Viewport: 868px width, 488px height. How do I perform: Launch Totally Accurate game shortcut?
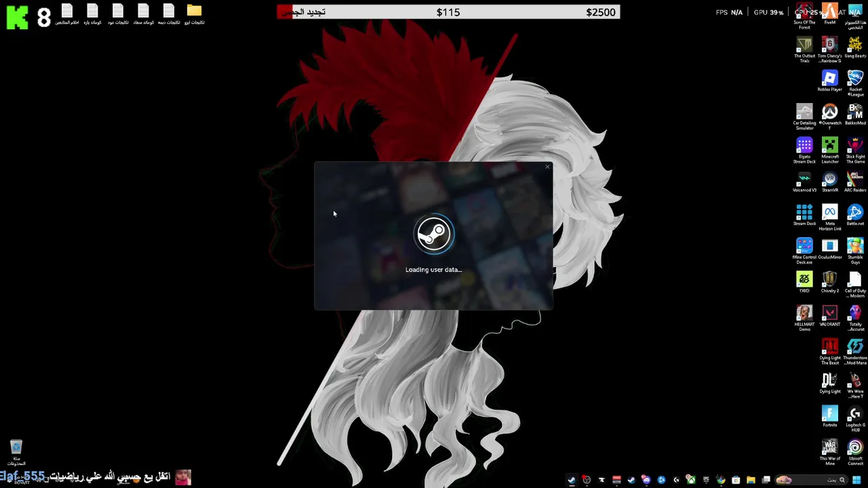855,318
